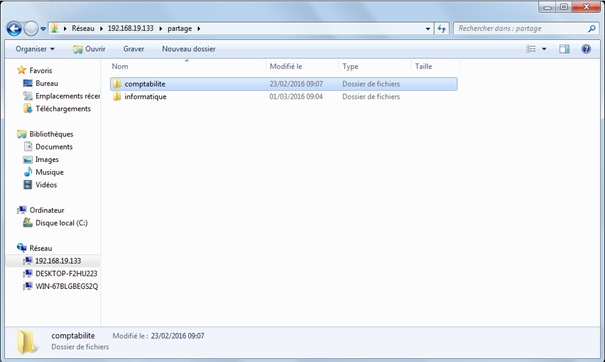This screenshot has height=362, width=605.
Task: Click the Disque local (C:) drive icon
Action: point(28,222)
